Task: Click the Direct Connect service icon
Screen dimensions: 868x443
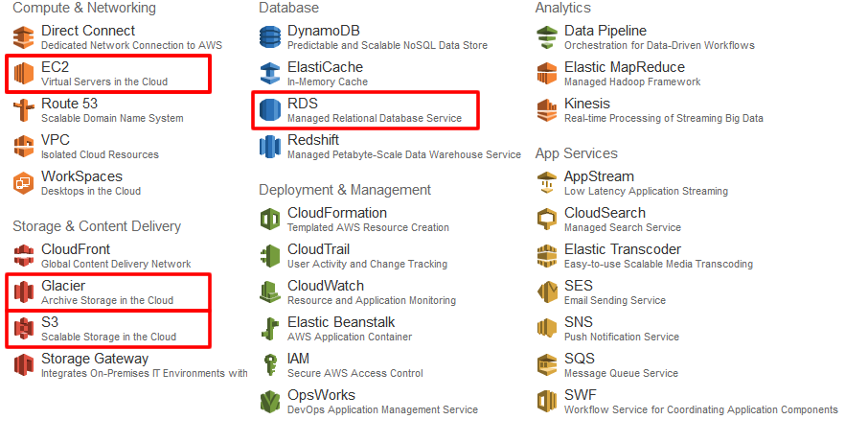Action: 24,37
